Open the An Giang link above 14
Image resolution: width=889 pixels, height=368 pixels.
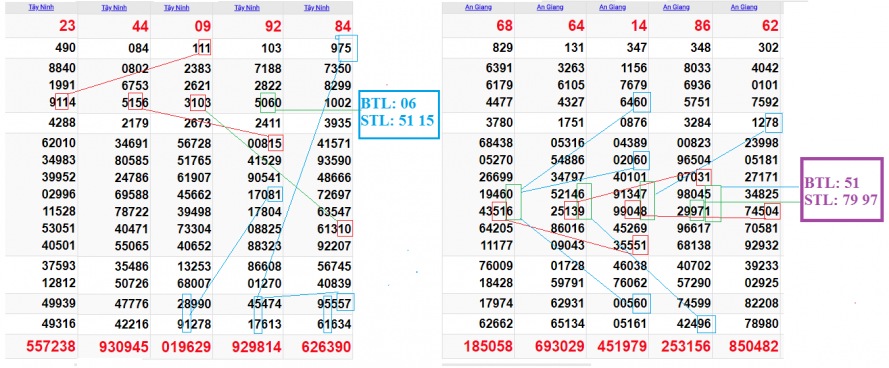click(x=612, y=7)
